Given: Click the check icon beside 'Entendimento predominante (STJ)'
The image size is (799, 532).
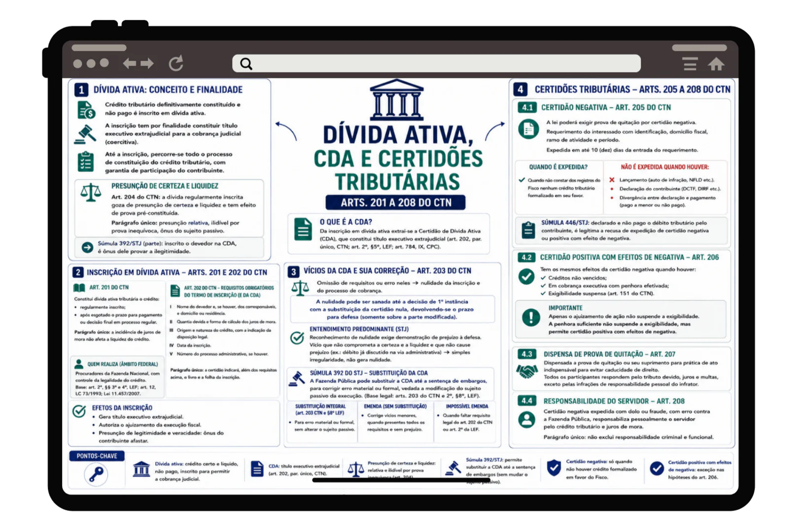Looking at the screenshot, I should click(297, 337).
